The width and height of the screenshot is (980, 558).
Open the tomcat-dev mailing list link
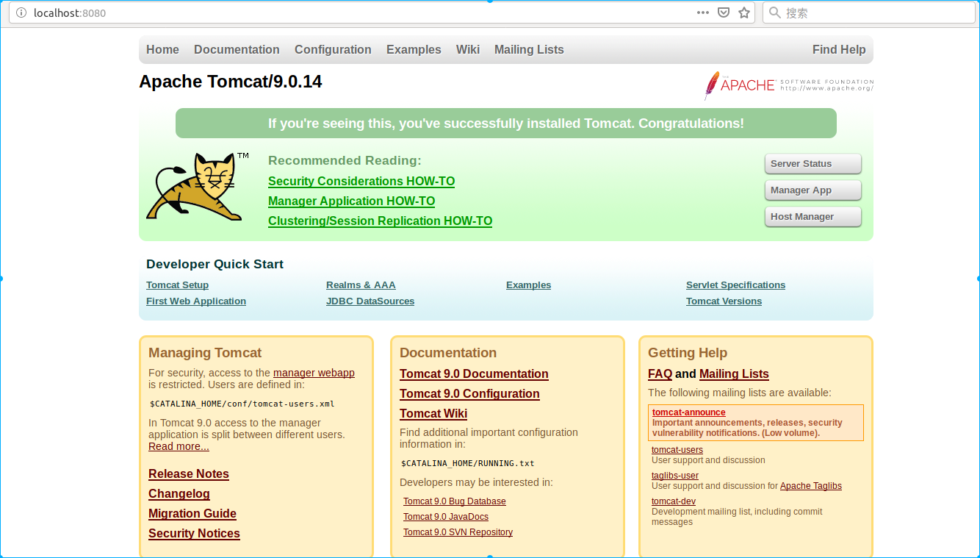pos(674,501)
